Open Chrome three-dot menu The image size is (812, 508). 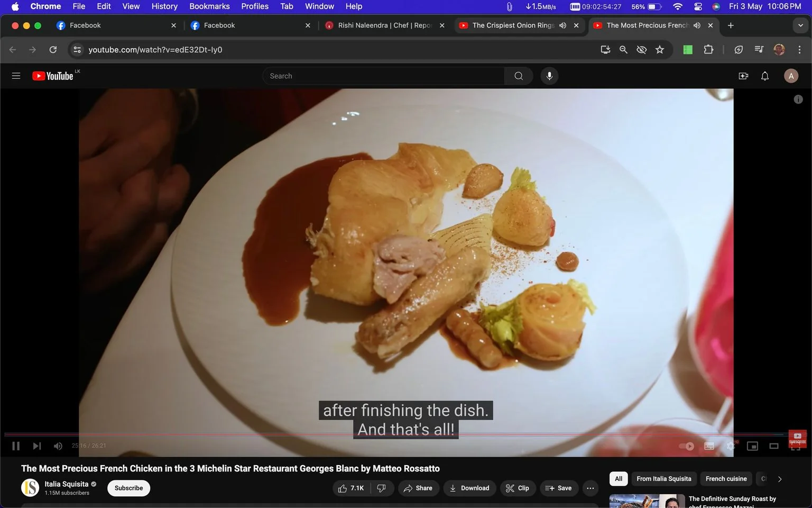(799, 49)
